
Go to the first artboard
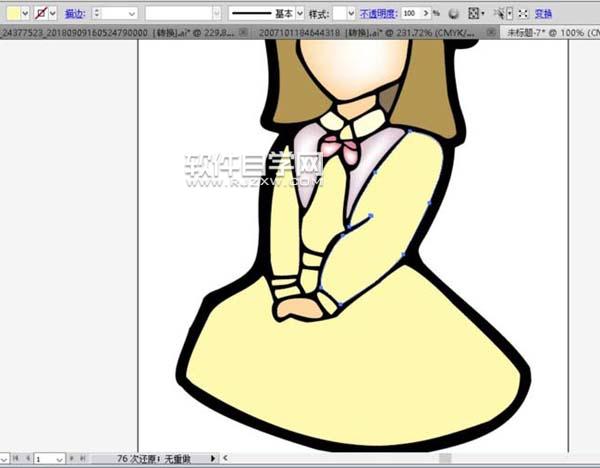click(16, 458)
